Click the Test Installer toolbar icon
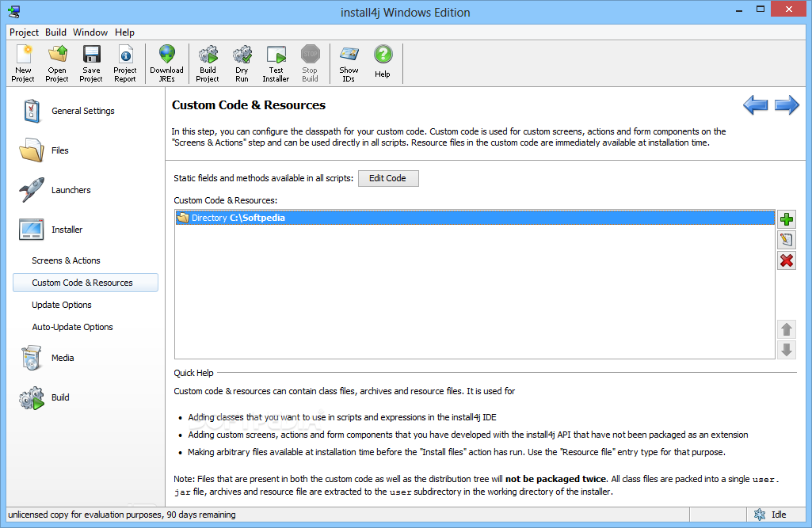The height and width of the screenshot is (528, 812). [x=276, y=63]
